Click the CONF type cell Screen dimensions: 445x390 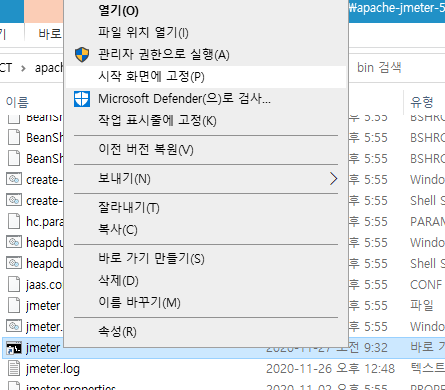[x=426, y=285]
